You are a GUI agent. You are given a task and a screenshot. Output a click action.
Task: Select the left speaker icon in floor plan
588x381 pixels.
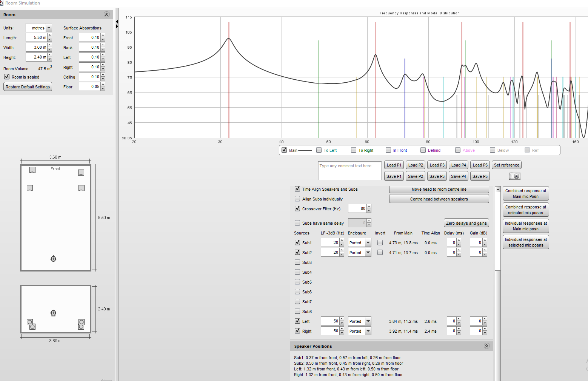click(x=30, y=188)
